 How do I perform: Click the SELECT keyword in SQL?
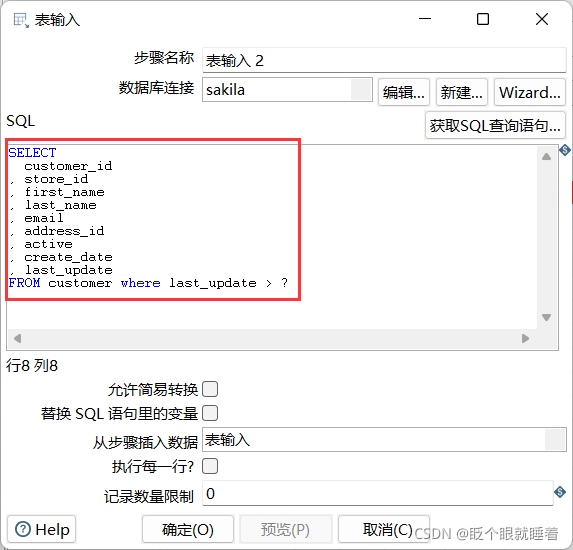pos(33,153)
